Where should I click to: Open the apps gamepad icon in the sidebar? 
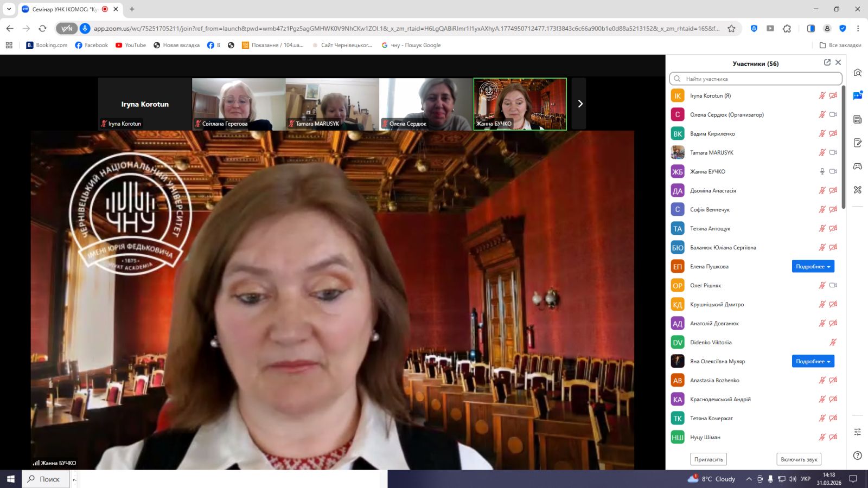pos(858,166)
